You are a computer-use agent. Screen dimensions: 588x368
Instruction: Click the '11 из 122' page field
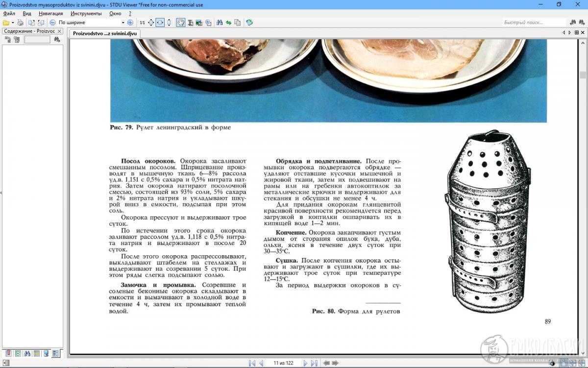click(283, 363)
